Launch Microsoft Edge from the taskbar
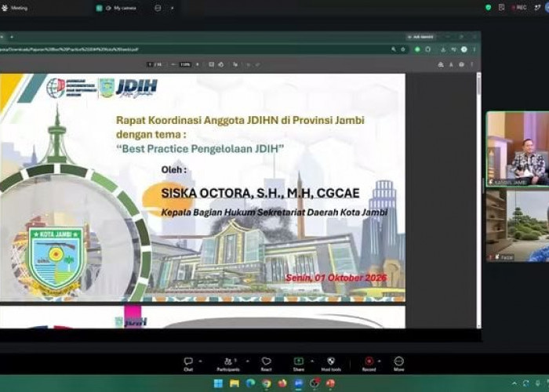 click(x=250, y=383)
